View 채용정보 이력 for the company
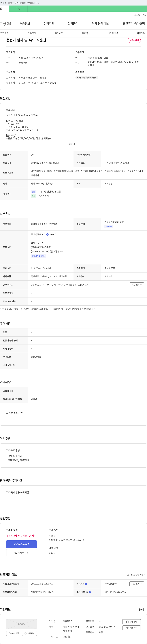Image resolution: width=147 pixels, height=644 pixels. [132, 628]
